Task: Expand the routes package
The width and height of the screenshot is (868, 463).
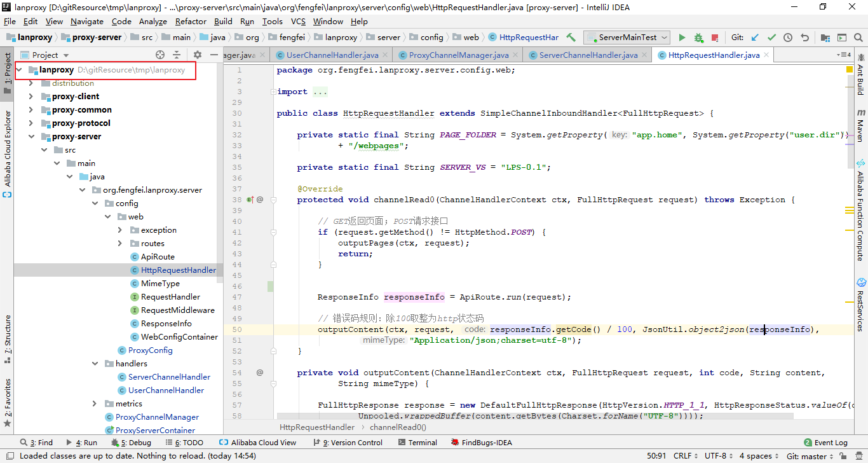Action: pos(120,244)
